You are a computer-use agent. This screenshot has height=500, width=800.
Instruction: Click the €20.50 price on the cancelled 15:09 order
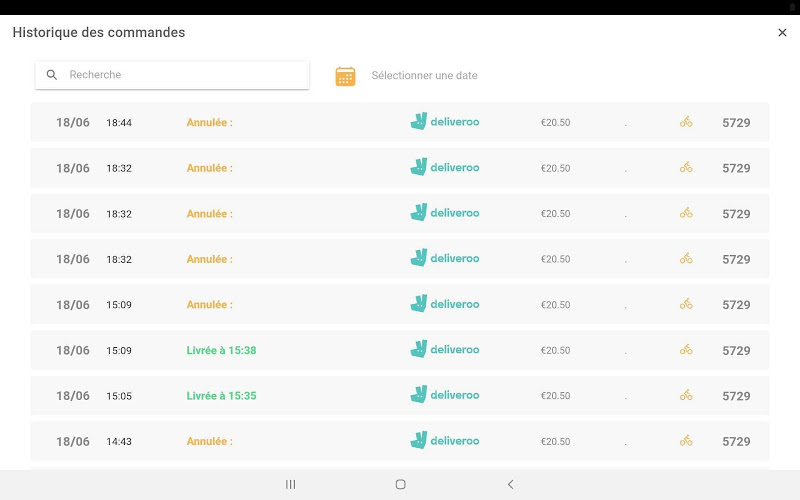(x=556, y=305)
